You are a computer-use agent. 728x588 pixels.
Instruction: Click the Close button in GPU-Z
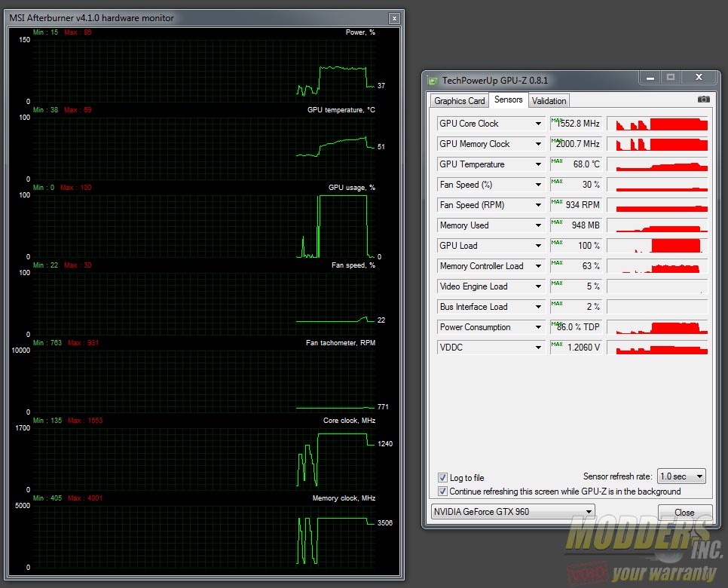click(685, 513)
